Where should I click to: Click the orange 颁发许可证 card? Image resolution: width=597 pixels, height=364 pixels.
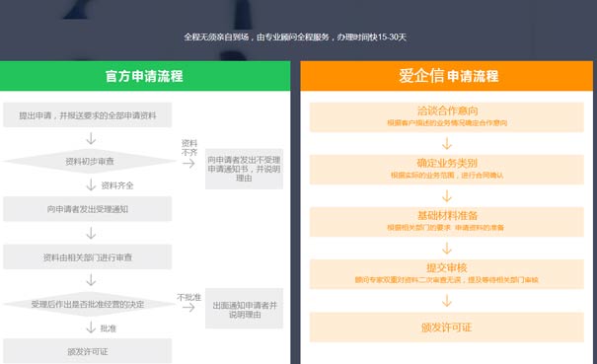coord(447,328)
